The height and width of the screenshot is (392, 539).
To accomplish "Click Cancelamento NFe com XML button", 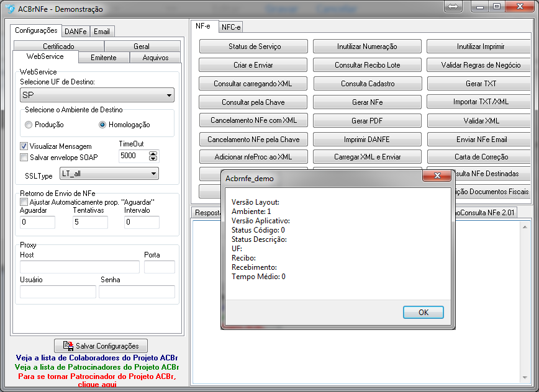I will [x=254, y=120].
